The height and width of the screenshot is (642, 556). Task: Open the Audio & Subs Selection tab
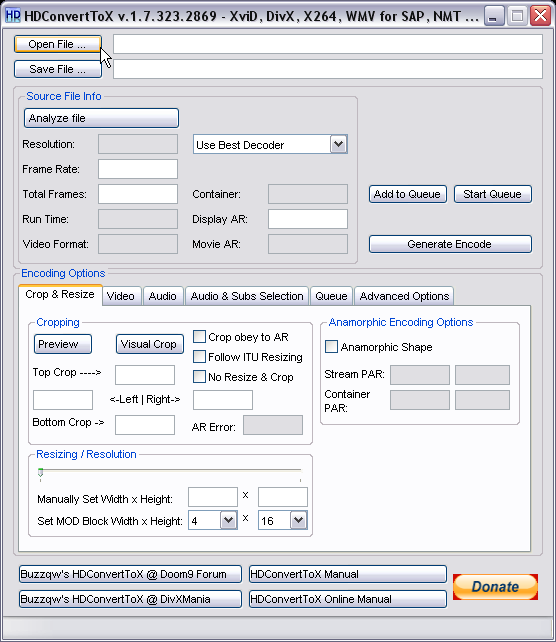[247, 296]
